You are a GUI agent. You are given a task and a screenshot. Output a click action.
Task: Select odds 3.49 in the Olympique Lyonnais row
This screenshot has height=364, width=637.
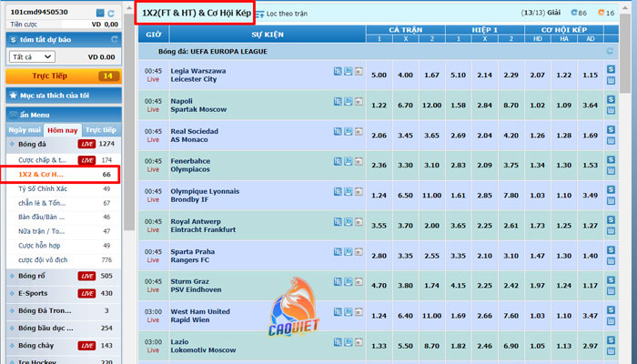591,196
